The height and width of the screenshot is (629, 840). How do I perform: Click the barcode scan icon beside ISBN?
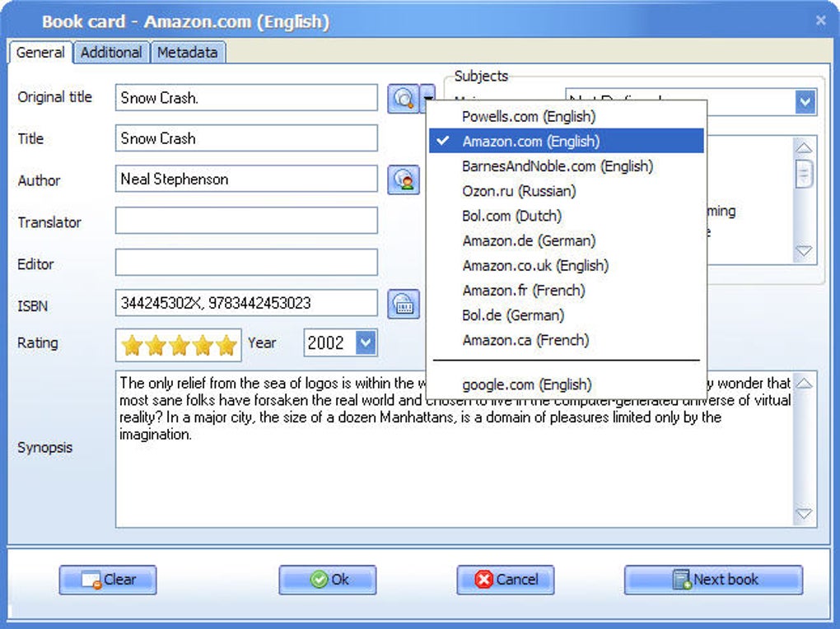click(x=404, y=305)
